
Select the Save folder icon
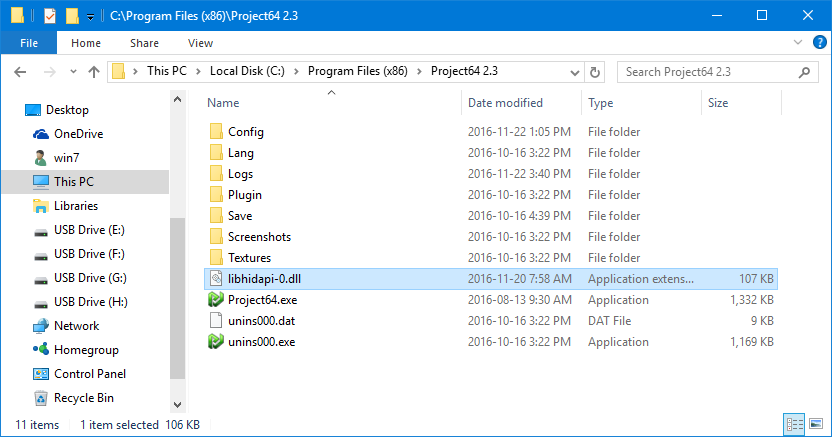pyautogui.click(x=216, y=215)
